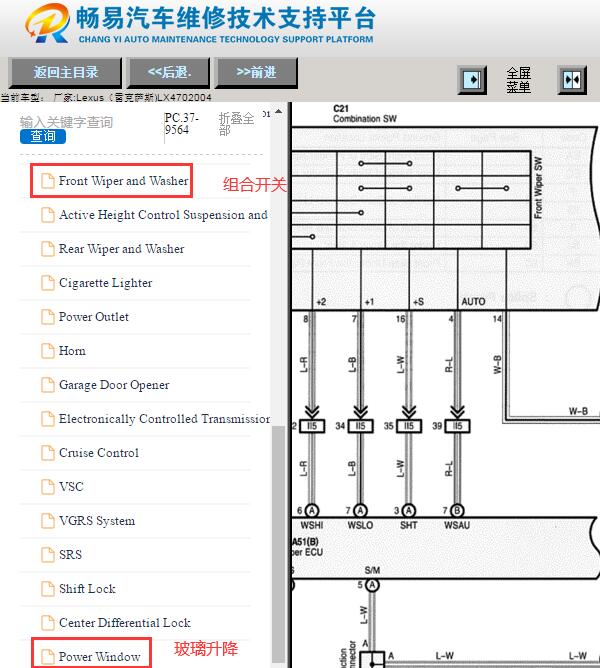This screenshot has width=600, height=668.
Task: Click the document icon beside Power Outlet
Action: pyautogui.click(x=48, y=317)
